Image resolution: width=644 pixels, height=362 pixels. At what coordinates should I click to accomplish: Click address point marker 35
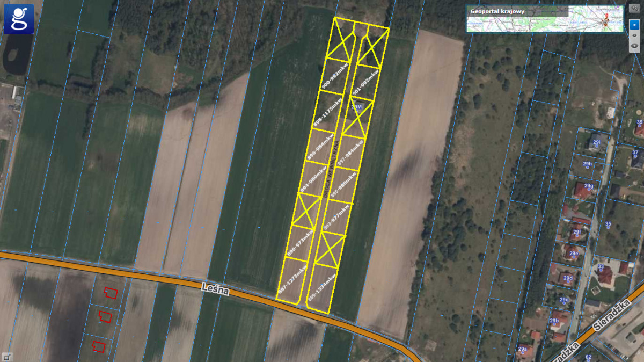coord(608,225)
